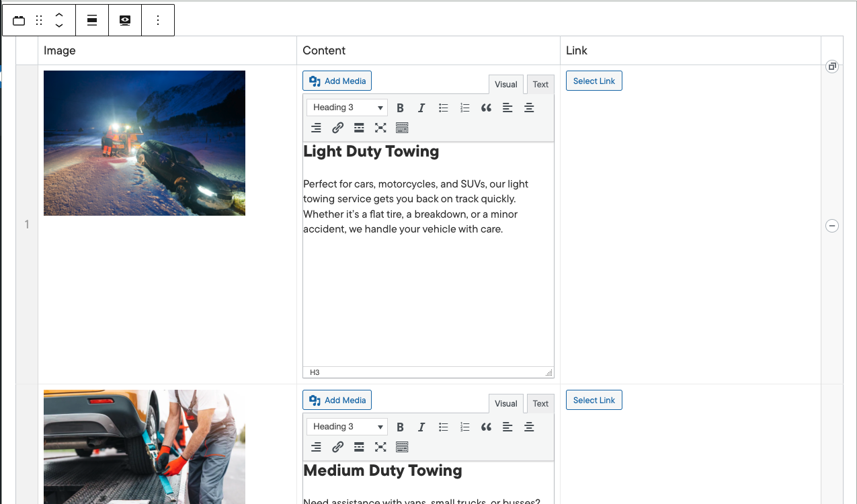Insert blockquote in first row editor
Viewport: 857px width, 504px height.
[x=486, y=108]
